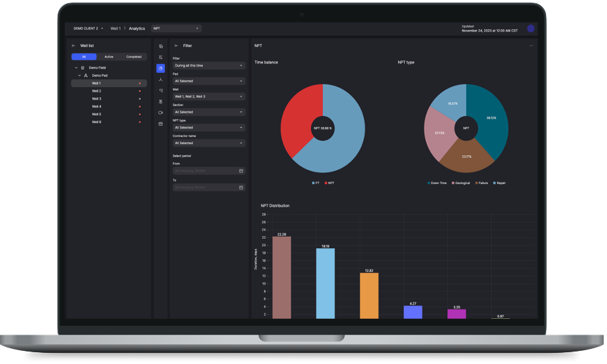
Task: Select Well 1 in the well list
Action: pyautogui.click(x=109, y=83)
